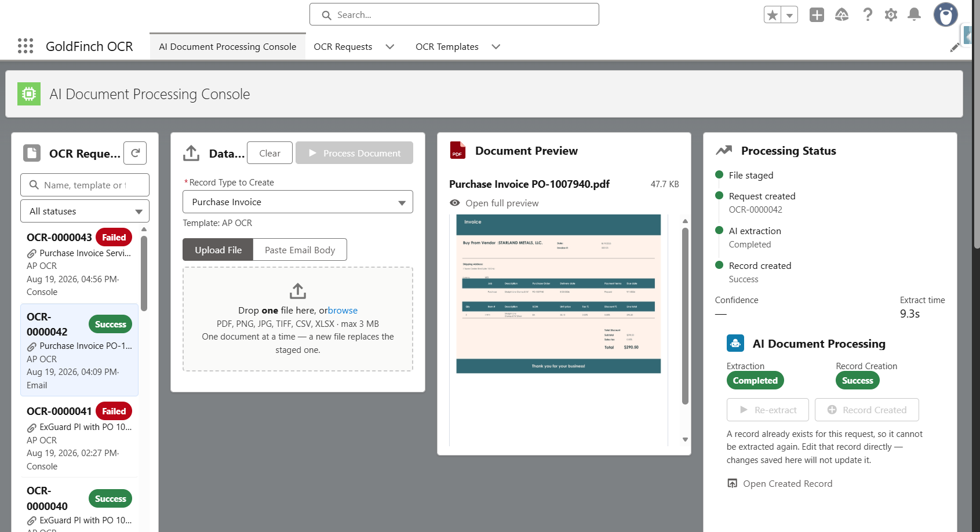Refresh the OCR Requests list
The height and width of the screenshot is (532, 980).
click(x=135, y=153)
